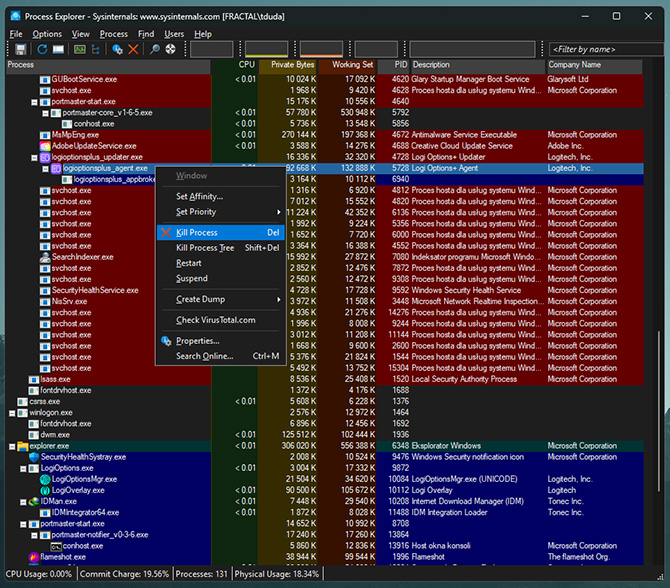Choose Kill Process Tree in the context menu

(221, 248)
